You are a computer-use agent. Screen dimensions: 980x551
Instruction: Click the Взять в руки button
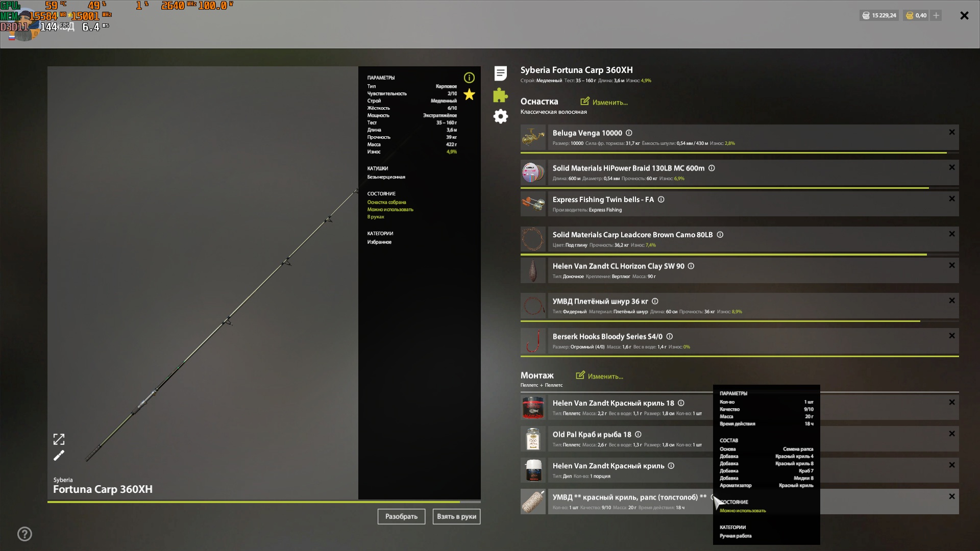pos(456,516)
